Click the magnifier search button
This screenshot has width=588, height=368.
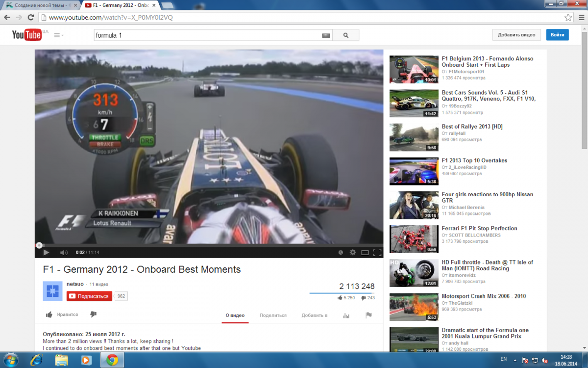click(x=346, y=35)
